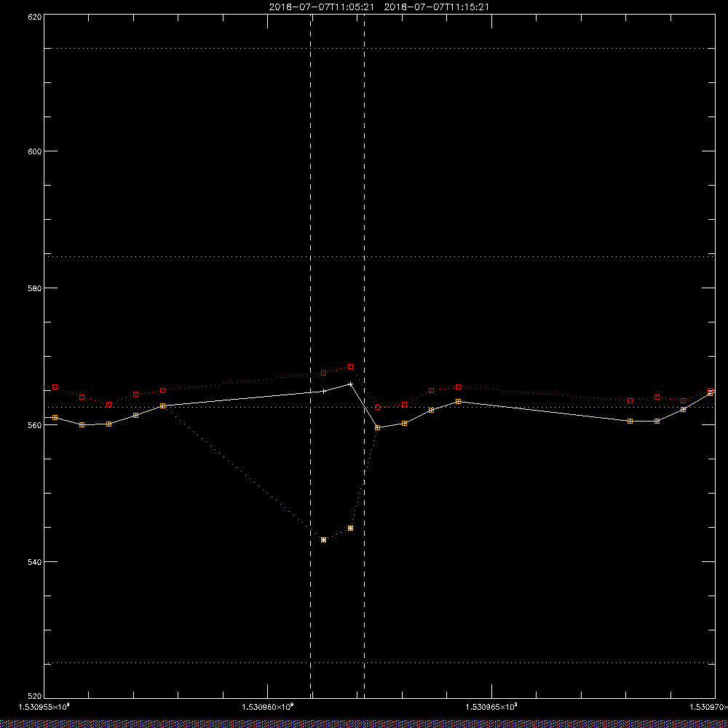The height and width of the screenshot is (728, 728).
Task: Click the bottom horizontal dotted line near 525
Action: point(379,663)
